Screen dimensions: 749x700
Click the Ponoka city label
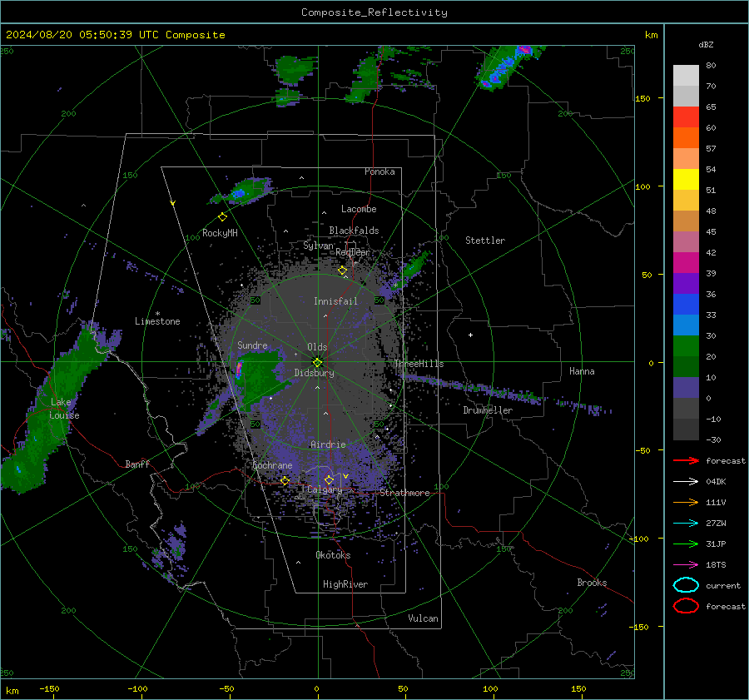379,171
